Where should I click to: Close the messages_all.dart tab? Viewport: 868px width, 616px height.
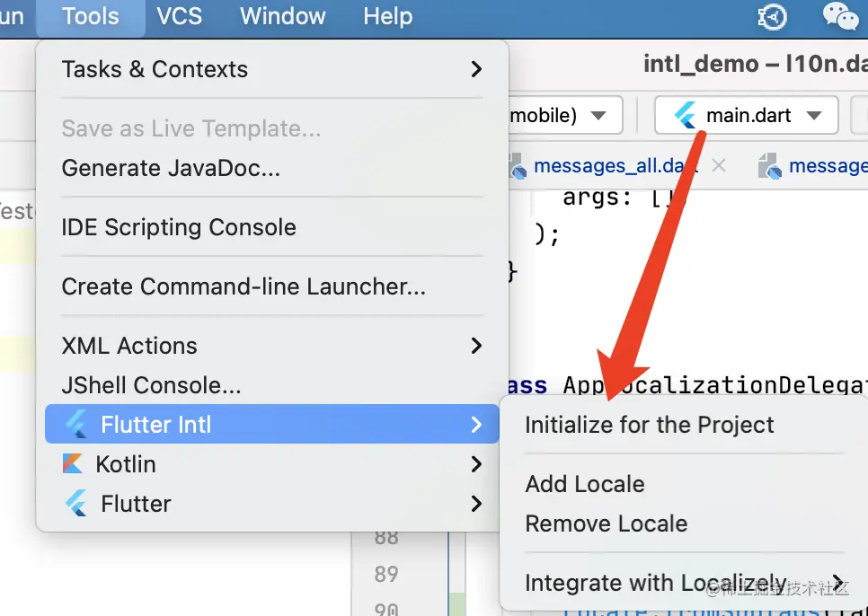(719, 165)
